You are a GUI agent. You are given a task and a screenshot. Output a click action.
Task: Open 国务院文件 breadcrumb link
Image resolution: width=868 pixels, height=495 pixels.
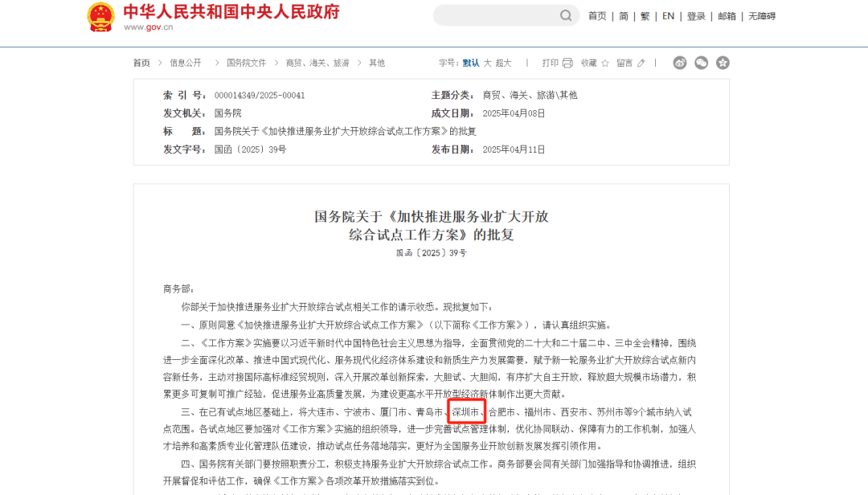pyautogui.click(x=247, y=62)
